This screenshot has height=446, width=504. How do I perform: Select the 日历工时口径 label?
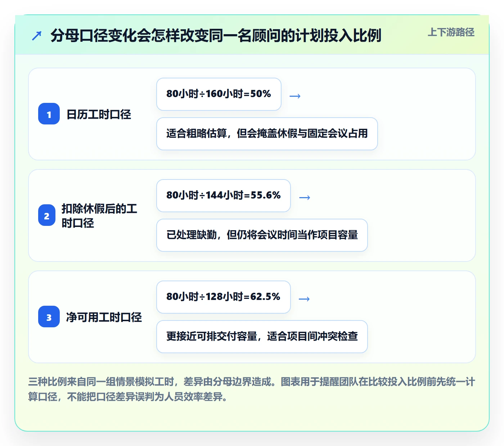pos(99,114)
